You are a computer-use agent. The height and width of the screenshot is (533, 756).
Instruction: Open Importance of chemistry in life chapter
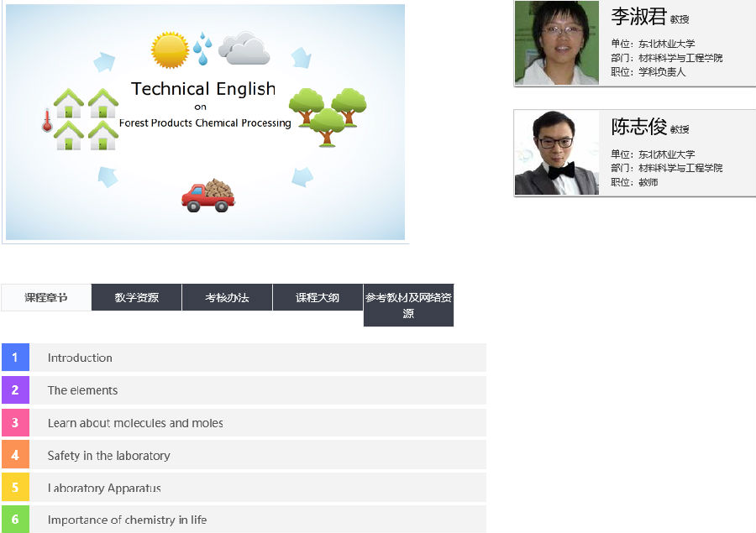[x=127, y=520]
